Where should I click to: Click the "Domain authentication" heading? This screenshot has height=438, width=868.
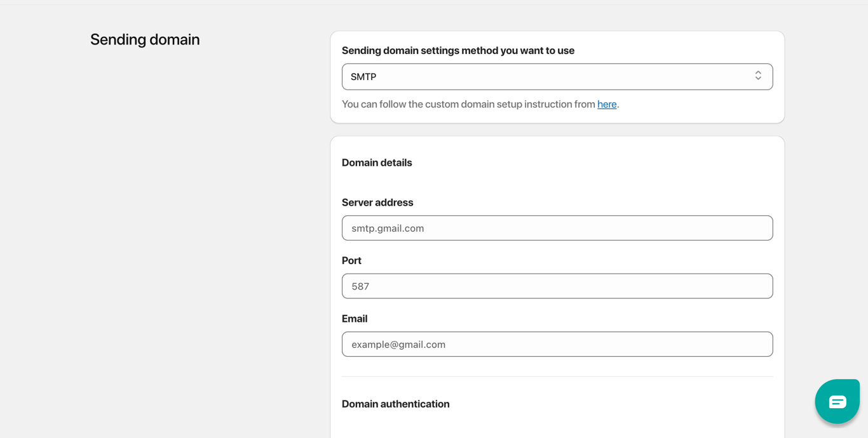coord(395,404)
